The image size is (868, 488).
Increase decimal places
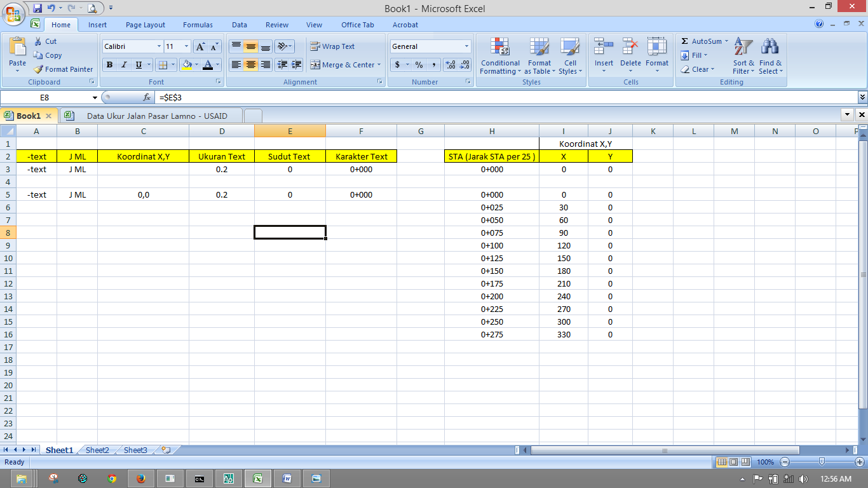tap(451, 65)
